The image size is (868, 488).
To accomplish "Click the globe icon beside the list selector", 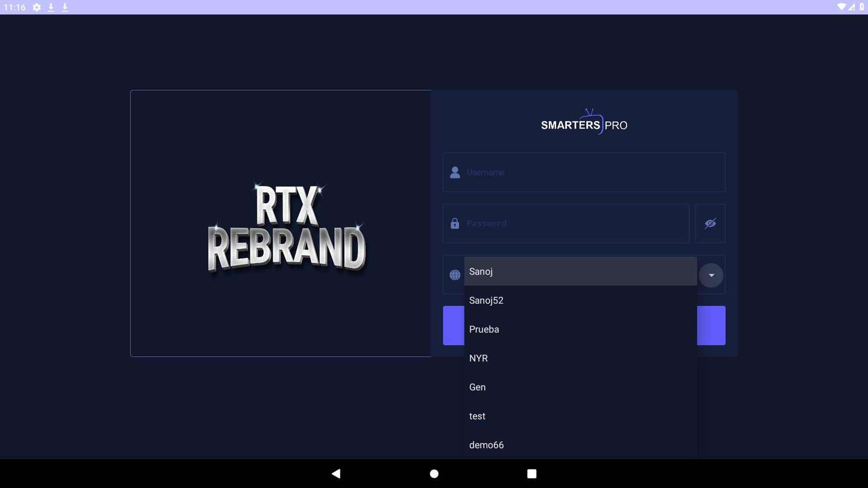I will [456, 275].
